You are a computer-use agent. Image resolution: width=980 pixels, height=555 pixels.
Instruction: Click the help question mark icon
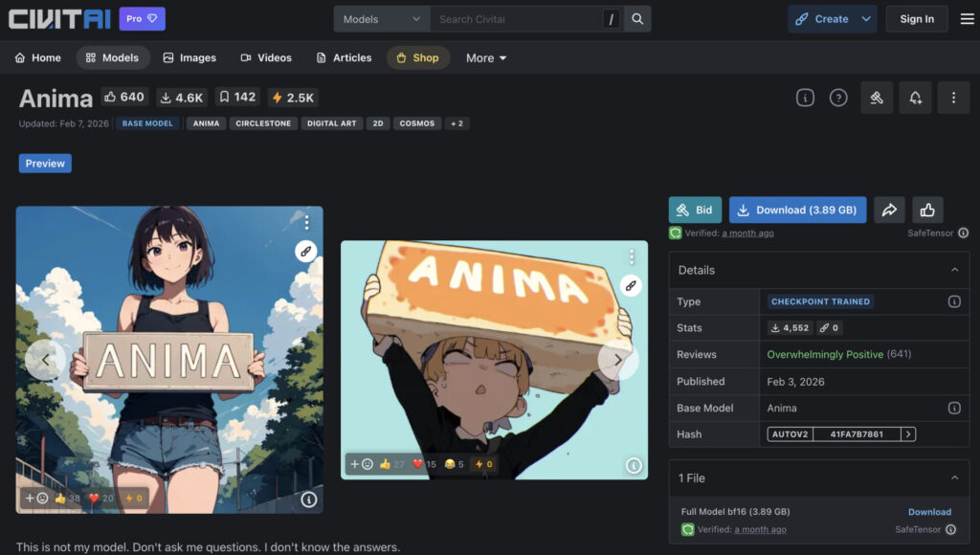[838, 98]
